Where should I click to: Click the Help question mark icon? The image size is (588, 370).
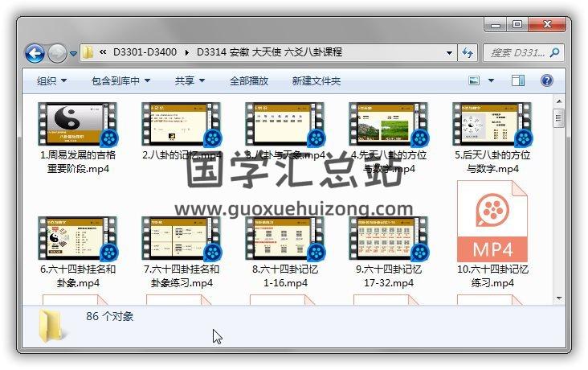coord(547,80)
